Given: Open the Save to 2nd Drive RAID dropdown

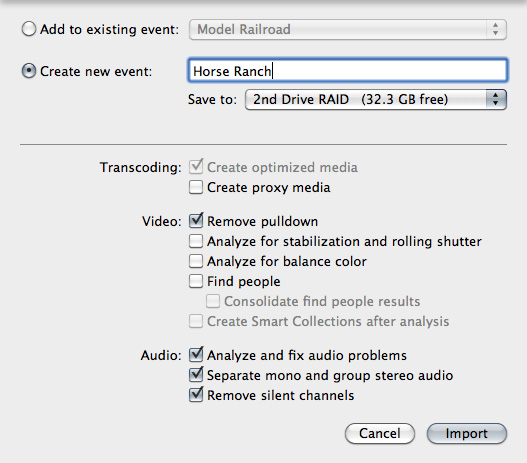Looking at the screenshot, I should click(x=376, y=99).
